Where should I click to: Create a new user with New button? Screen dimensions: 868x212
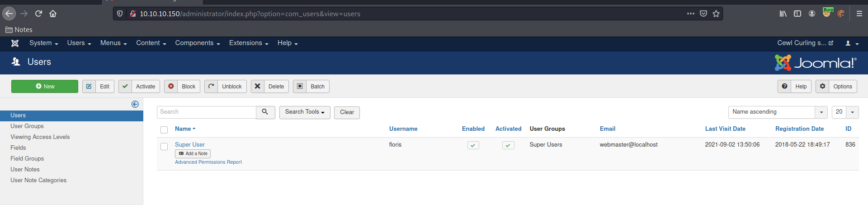(45, 86)
